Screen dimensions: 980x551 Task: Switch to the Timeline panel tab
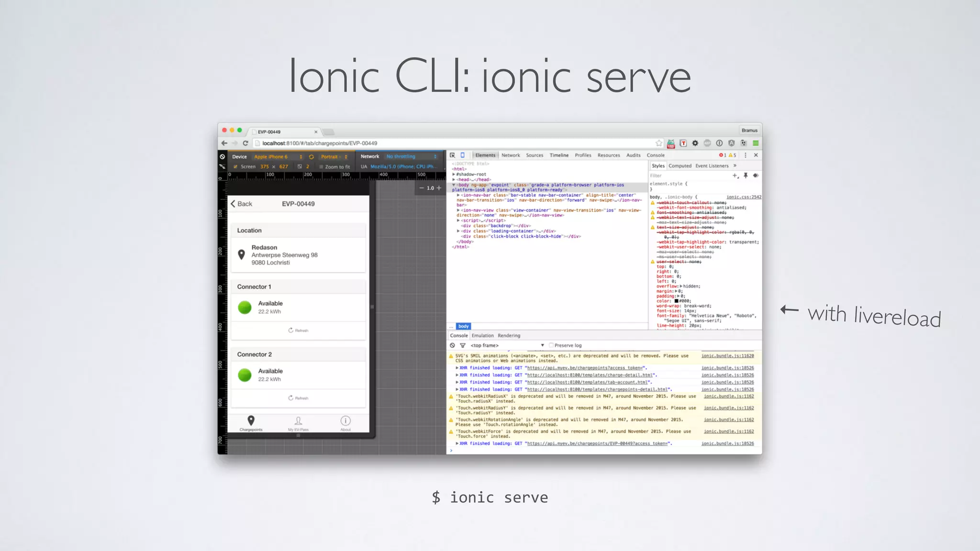tap(559, 155)
